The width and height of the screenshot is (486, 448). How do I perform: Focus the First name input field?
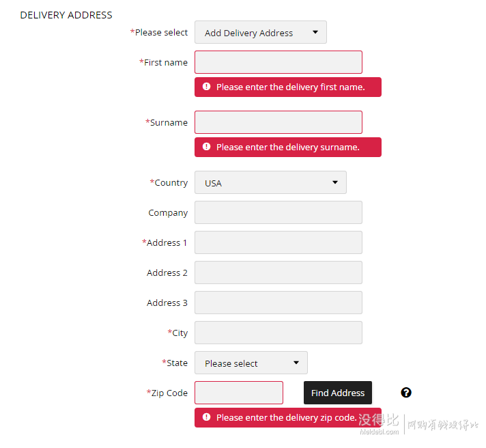(278, 62)
